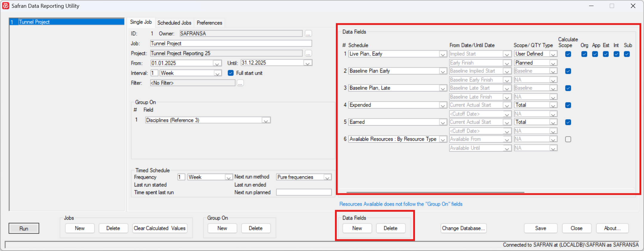This screenshot has width=644, height=251.
Task: Switch to the Scheduled Jobs tab
Action: tap(174, 23)
